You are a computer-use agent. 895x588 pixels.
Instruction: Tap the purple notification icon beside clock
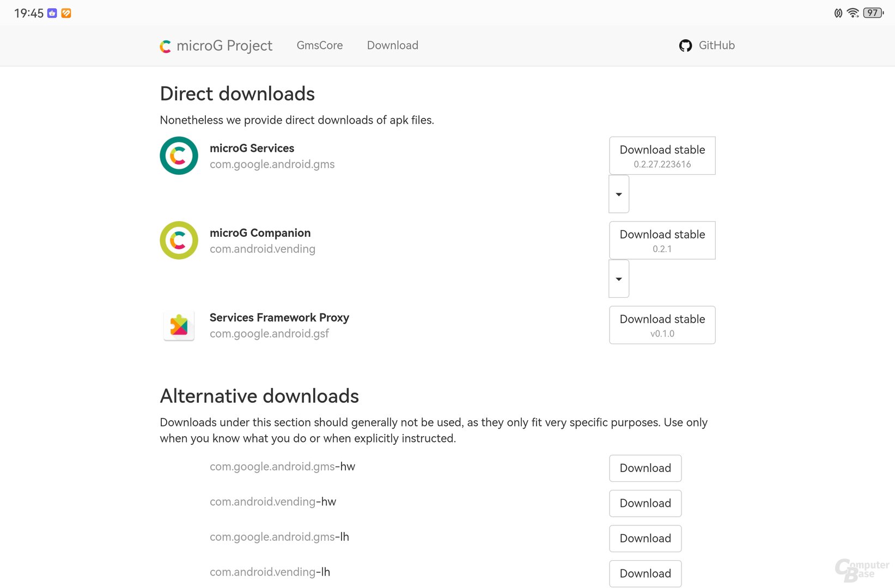[x=52, y=13]
